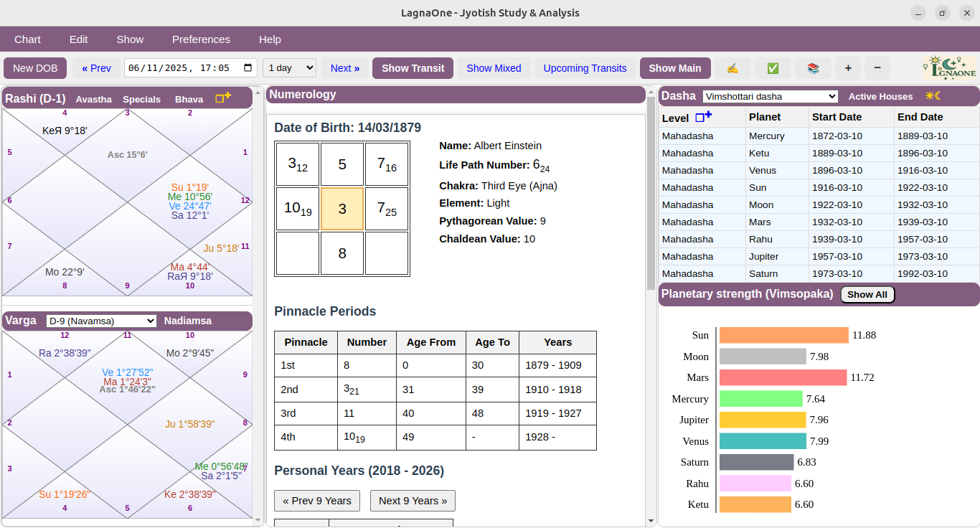This screenshot has height=528, width=980.
Task: Open the Vimshottari dasha dropdown
Action: click(770, 95)
